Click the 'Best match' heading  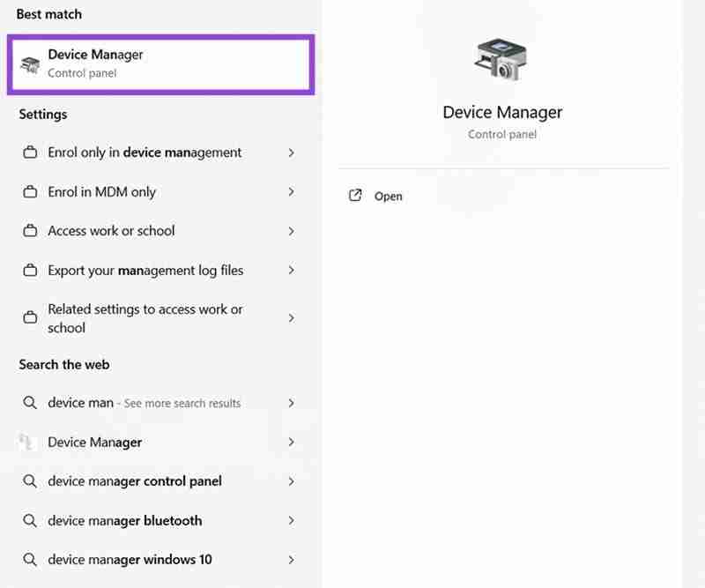pos(49,14)
